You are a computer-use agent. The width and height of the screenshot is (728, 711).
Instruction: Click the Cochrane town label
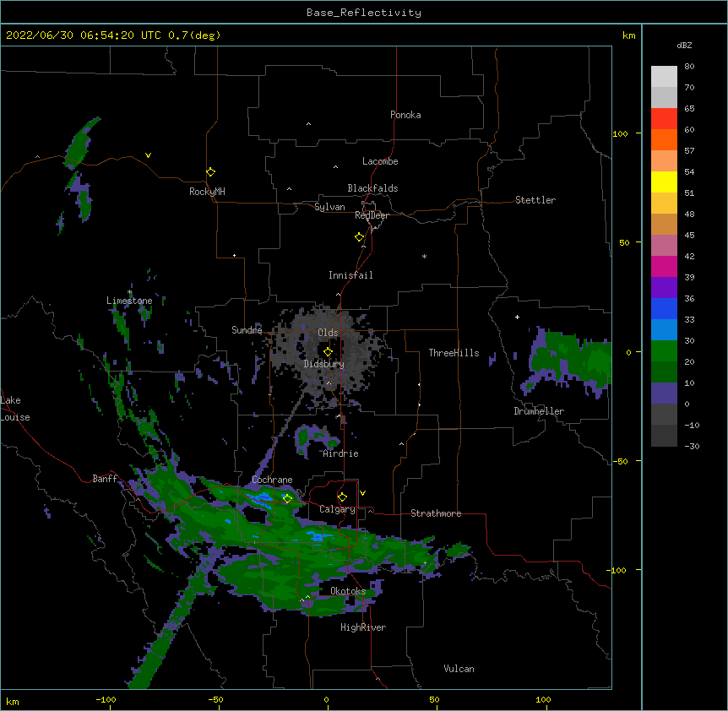click(272, 480)
